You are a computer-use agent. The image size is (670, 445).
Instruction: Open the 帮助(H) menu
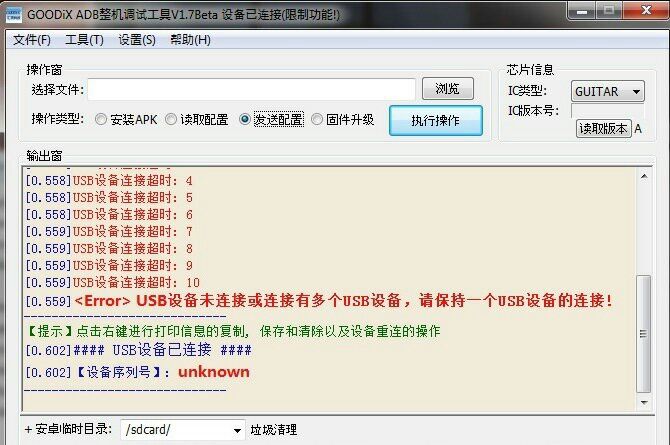tap(190, 40)
